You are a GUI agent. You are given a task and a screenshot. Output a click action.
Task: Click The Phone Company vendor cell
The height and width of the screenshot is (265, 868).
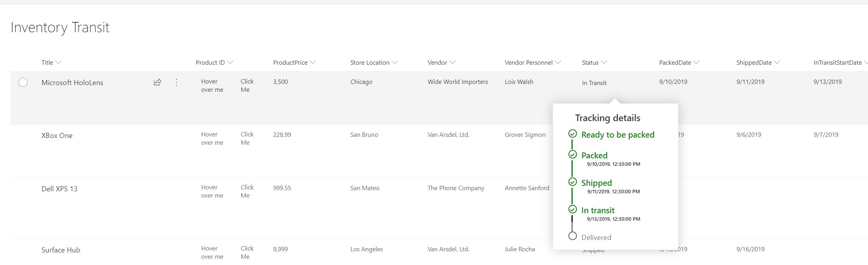pyautogui.click(x=456, y=188)
